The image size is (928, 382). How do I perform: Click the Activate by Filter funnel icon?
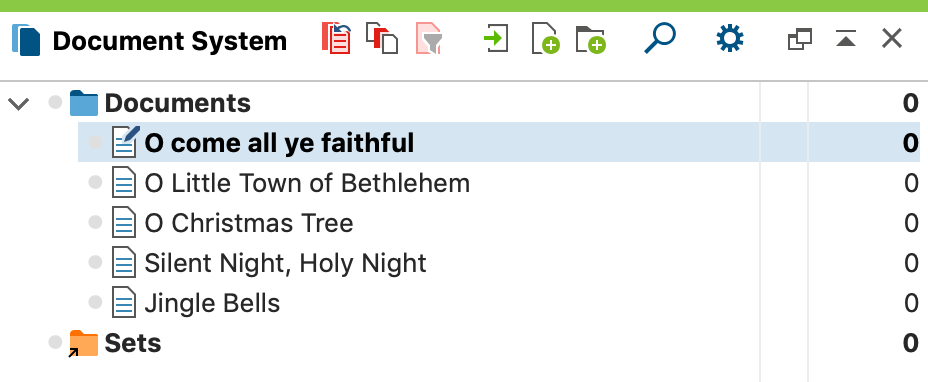tap(429, 39)
